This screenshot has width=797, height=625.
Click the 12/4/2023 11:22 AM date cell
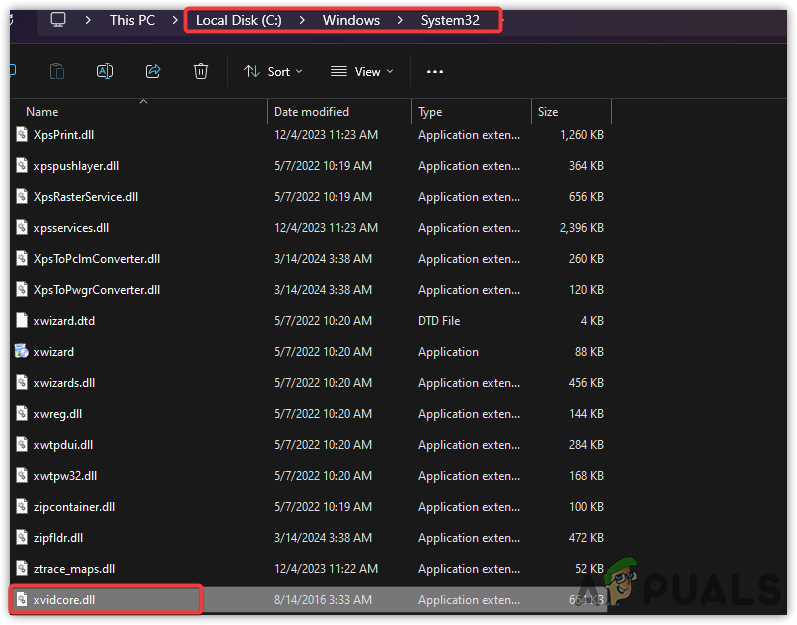point(326,569)
